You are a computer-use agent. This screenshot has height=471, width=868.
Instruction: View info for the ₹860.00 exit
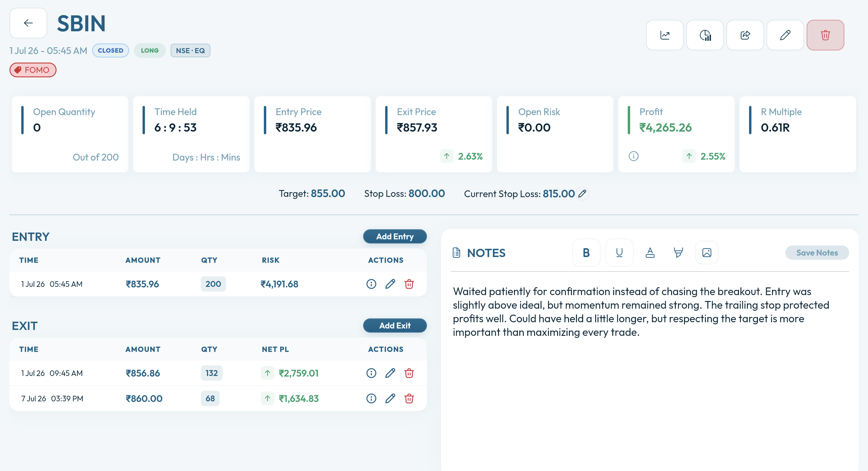pos(371,399)
